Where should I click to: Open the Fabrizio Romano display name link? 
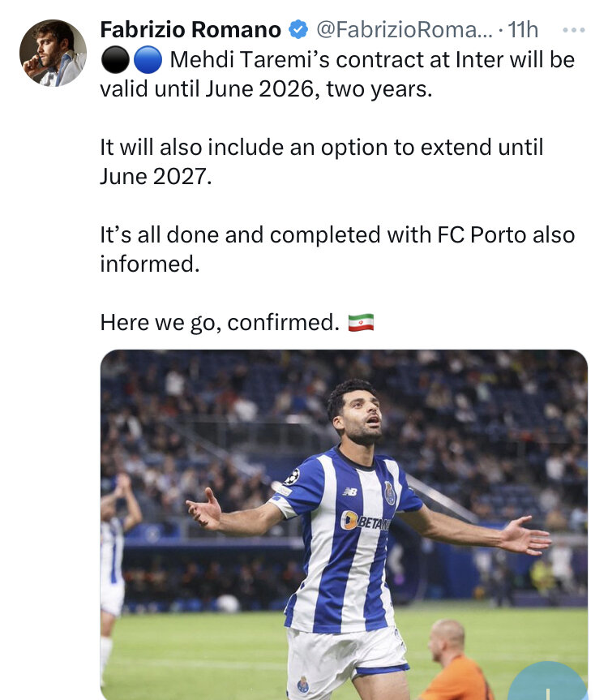point(190,30)
